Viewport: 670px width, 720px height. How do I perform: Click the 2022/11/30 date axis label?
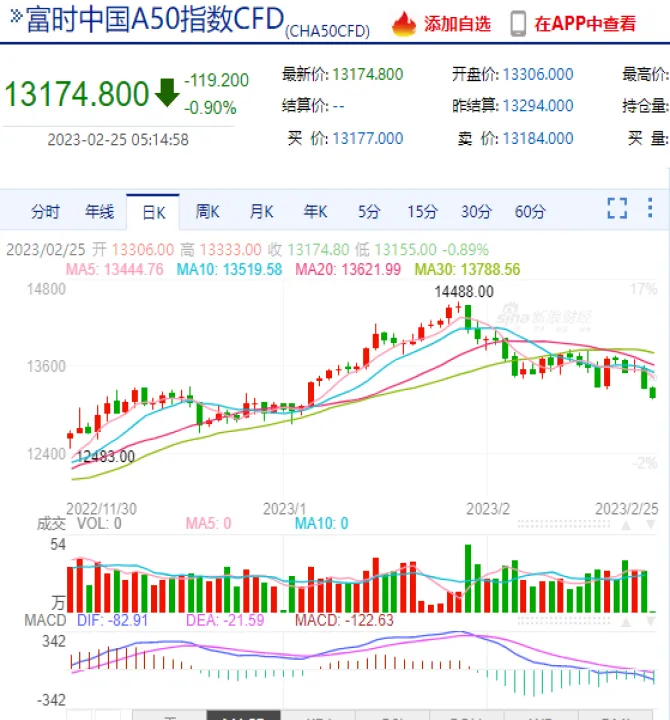pos(101,509)
